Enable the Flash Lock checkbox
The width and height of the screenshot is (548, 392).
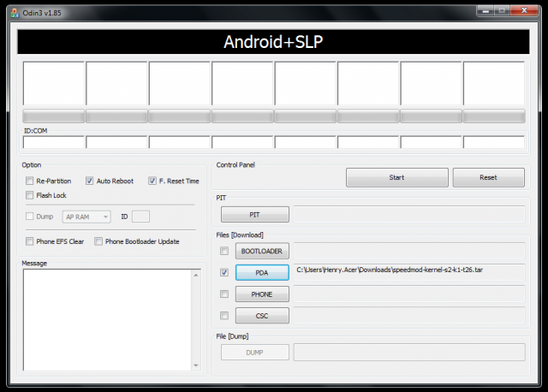[30, 195]
